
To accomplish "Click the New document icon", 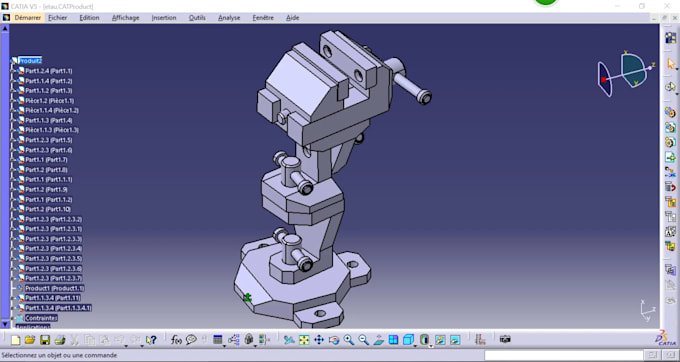I will point(16,340).
